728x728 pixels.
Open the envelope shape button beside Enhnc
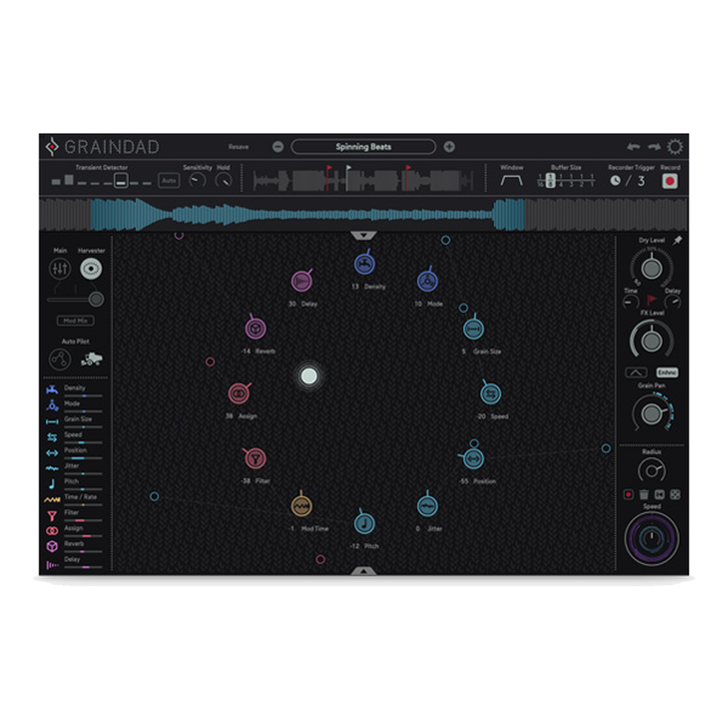[636, 372]
